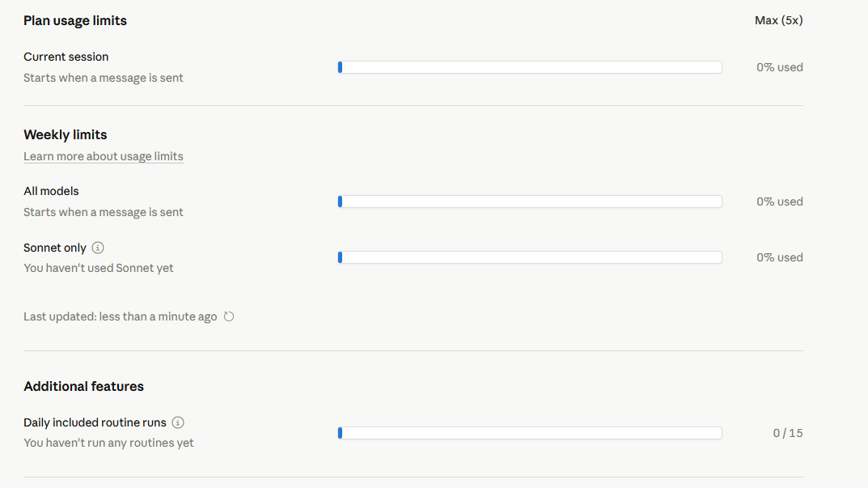
Task: Open the Sonnet only info icon
Action: 98,248
